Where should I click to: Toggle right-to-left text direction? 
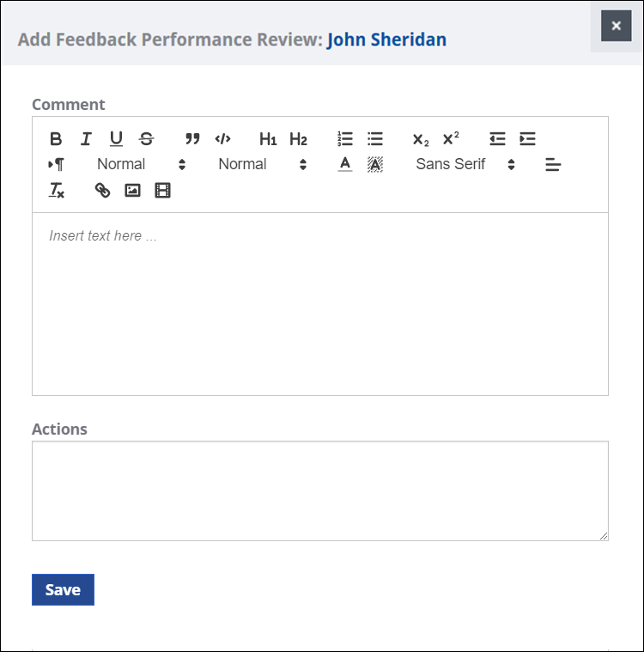56,165
